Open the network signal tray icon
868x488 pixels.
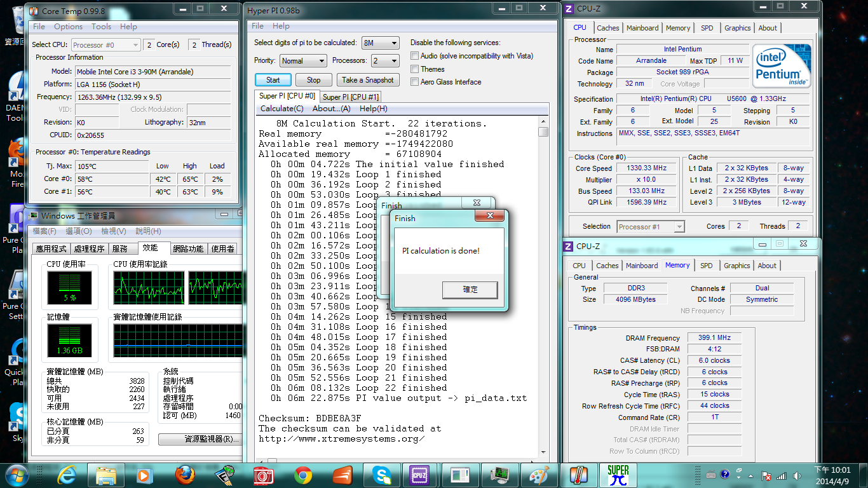pyautogui.click(x=781, y=476)
